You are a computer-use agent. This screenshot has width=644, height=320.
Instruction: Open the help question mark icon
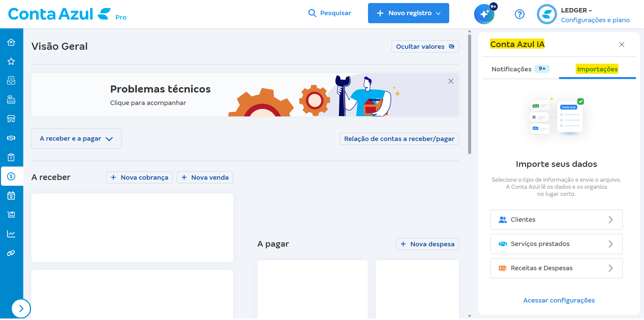[520, 14]
